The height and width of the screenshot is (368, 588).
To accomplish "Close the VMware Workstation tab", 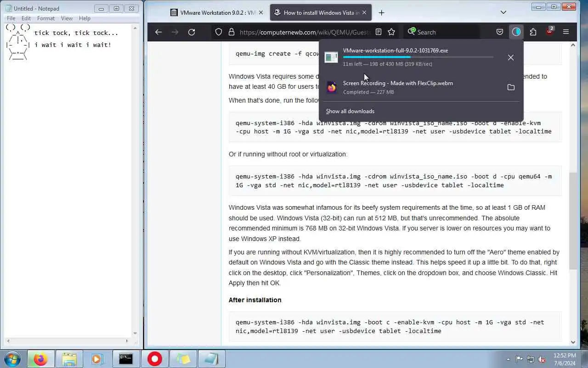I will [261, 12].
